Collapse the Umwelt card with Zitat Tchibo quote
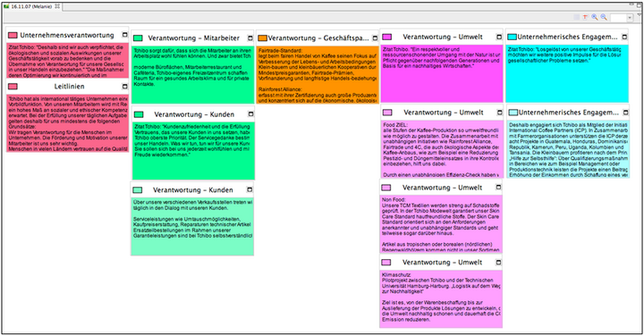644x335 pixels. (x=499, y=37)
